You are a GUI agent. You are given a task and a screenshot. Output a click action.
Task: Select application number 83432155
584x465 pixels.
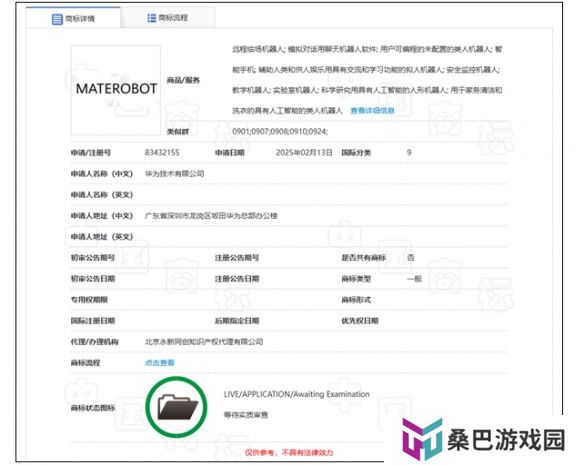[162, 152]
